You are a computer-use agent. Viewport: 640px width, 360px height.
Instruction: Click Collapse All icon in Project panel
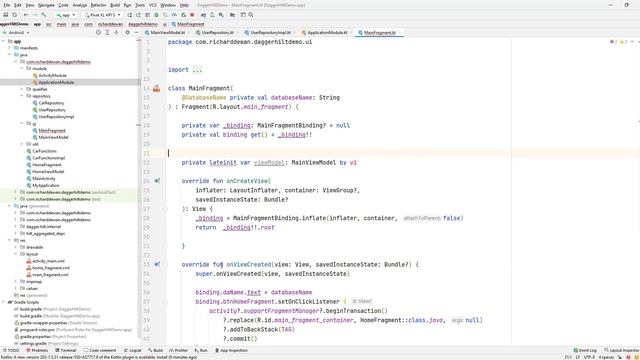pos(116,32)
